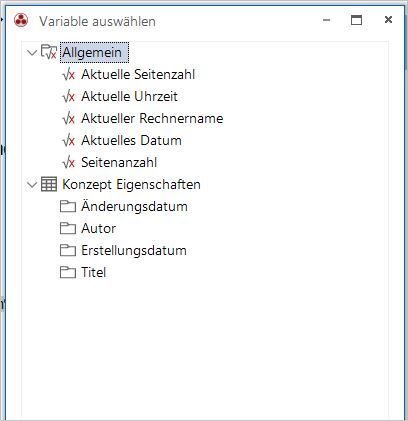Click the folder icon next to Erstellungsdatum
408x421 pixels.
(68, 250)
